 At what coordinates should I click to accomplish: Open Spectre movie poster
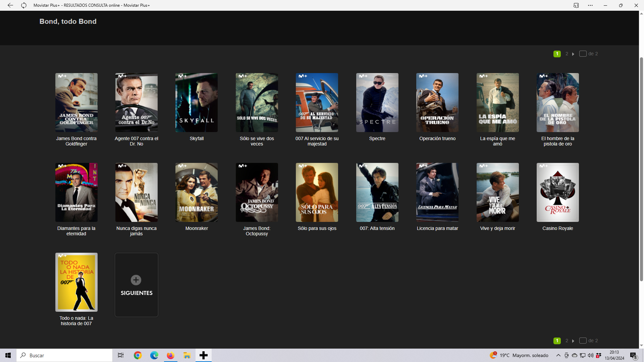coord(377,103)
